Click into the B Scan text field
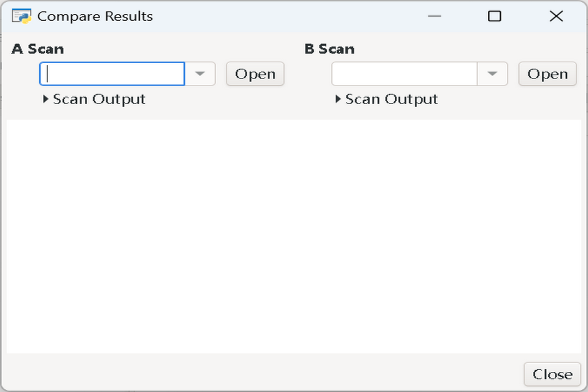The width and height of the screenshot is (588, 392). [405, 74]
